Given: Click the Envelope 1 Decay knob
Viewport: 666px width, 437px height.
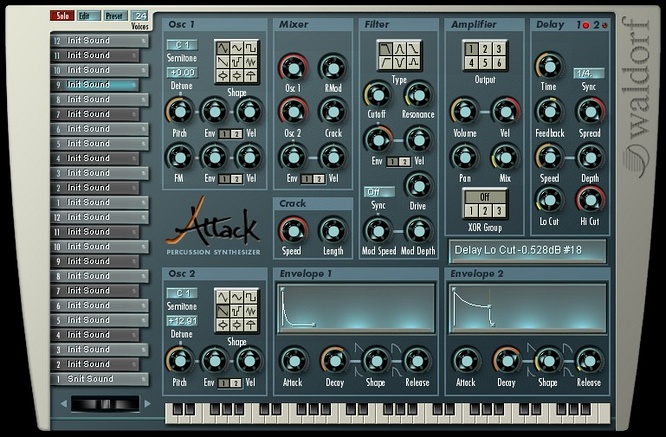Looking at the screenshot, I should (x=334, y=361).
